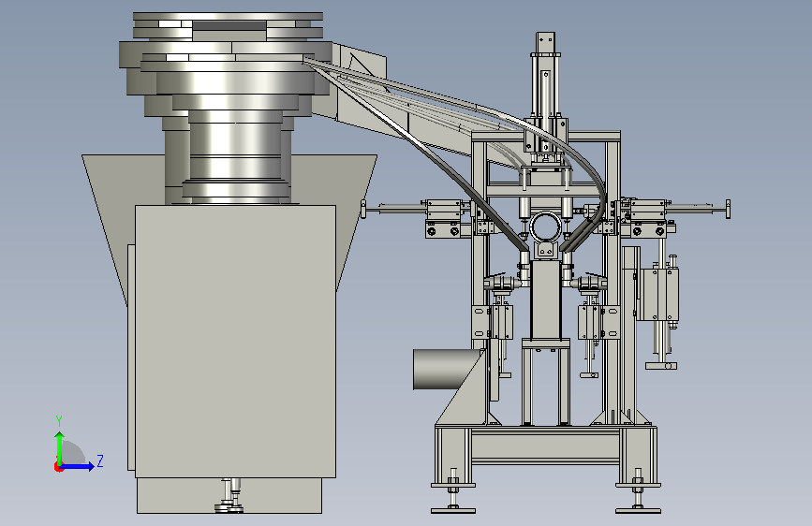The image size is (812, 526).
Task: Select the knob on the right horizontal rod end
Action: coord(728,209)
